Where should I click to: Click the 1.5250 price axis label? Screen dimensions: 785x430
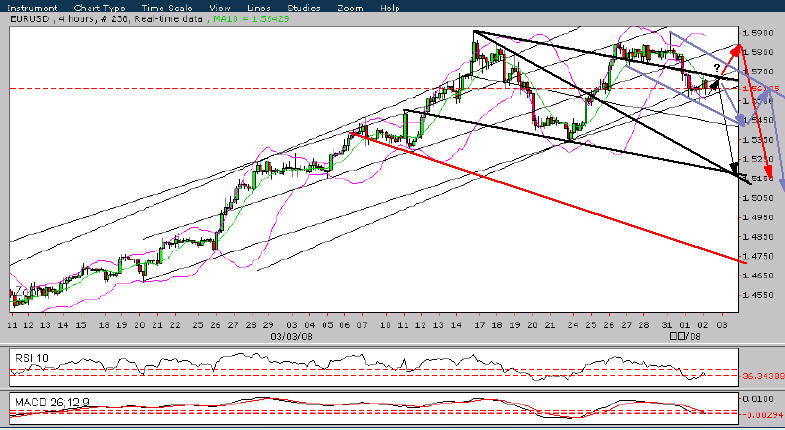[x=756, y=159]
